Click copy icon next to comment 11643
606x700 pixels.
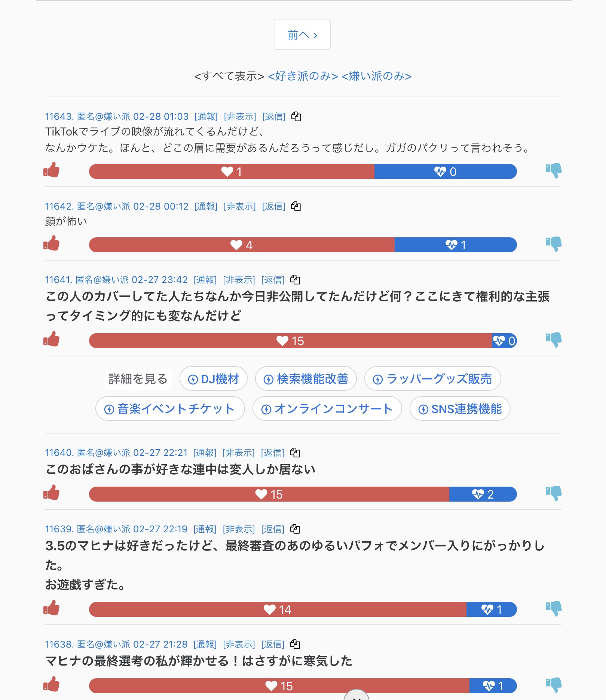(296, 116)
